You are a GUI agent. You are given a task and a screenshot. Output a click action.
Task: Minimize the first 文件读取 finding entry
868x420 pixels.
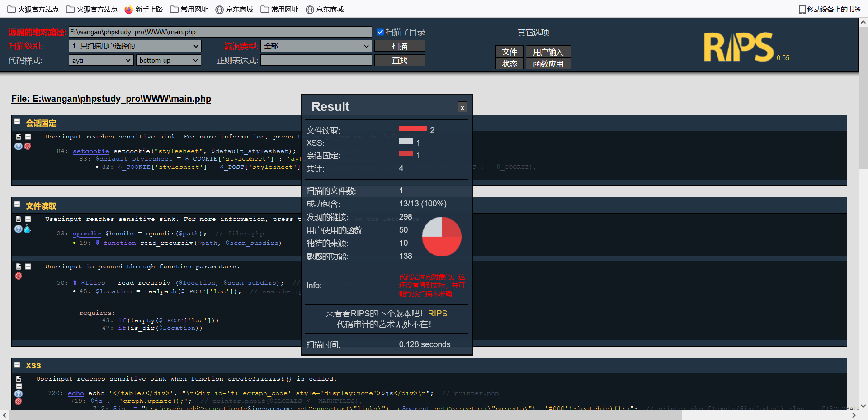[x=28, y=219]
